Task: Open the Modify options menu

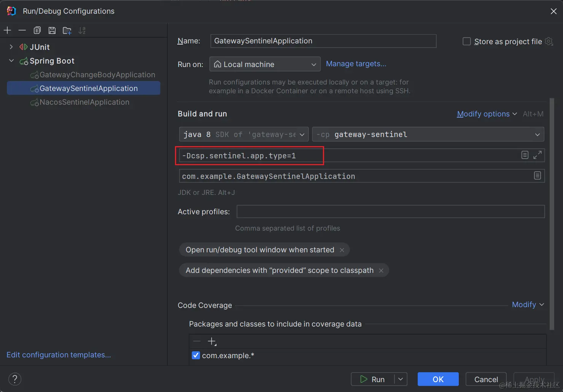Action: [487, 114]
